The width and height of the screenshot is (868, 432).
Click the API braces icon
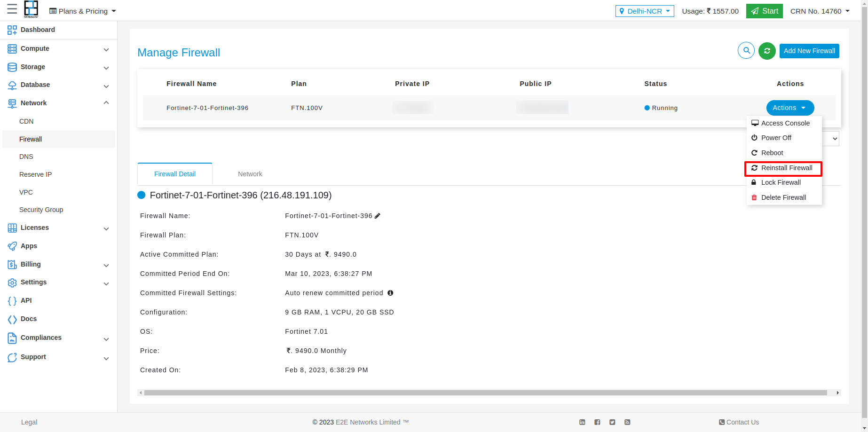tap(12, 301)
